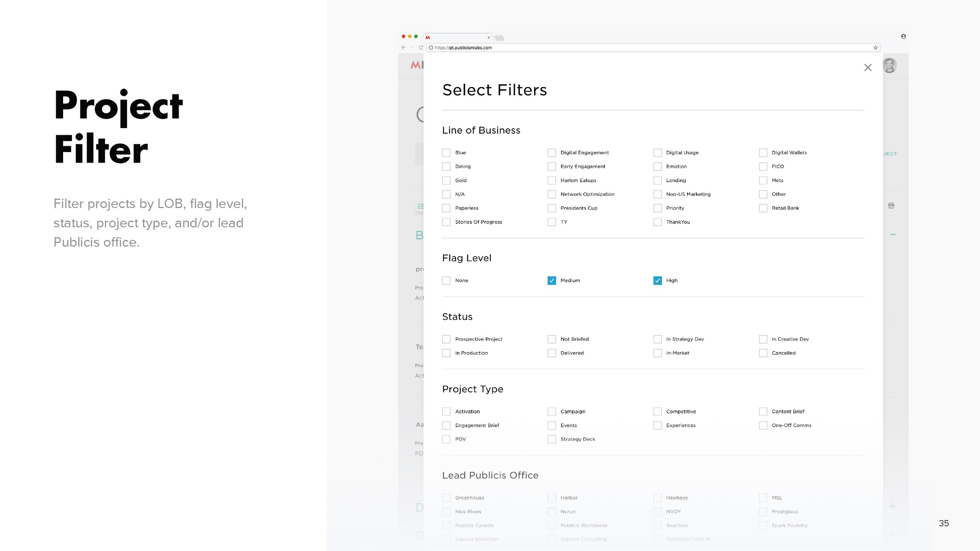
Task: Close the Select Filters dialog with the X icon
Action: click(867, 67)
